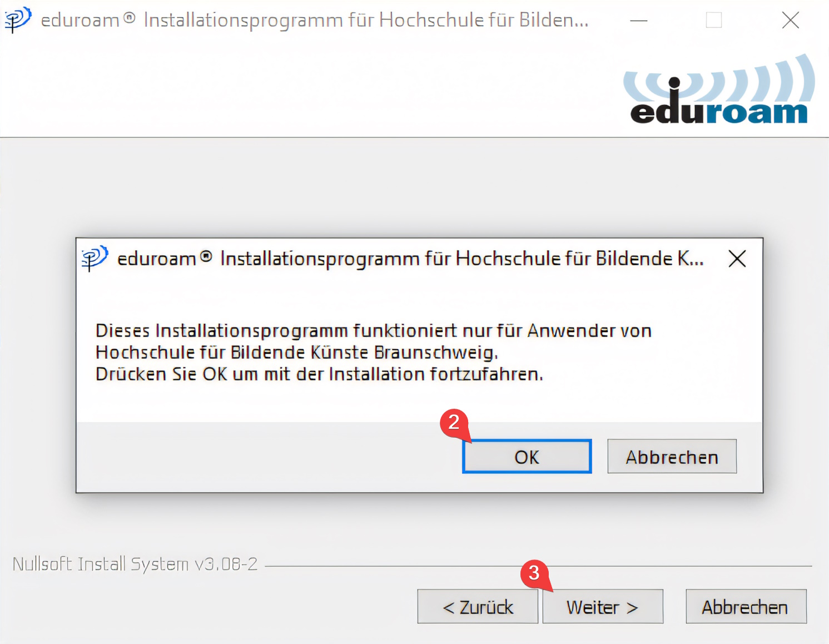Click the 'Drücken Sie OK' instruction line
The width and height of the screenshot is (829, 644).
click(x=319, y=374)
